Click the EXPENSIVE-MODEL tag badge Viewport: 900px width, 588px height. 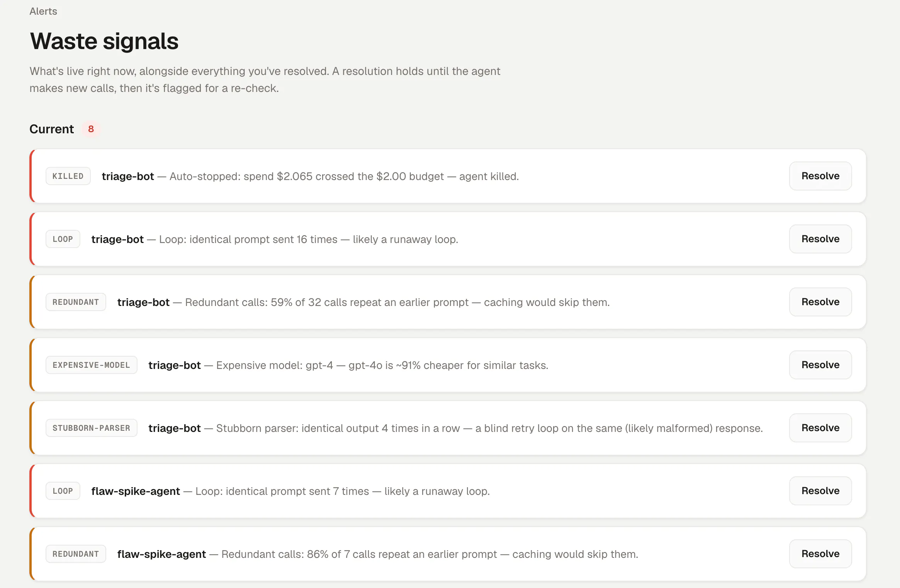tap(92, 365)
